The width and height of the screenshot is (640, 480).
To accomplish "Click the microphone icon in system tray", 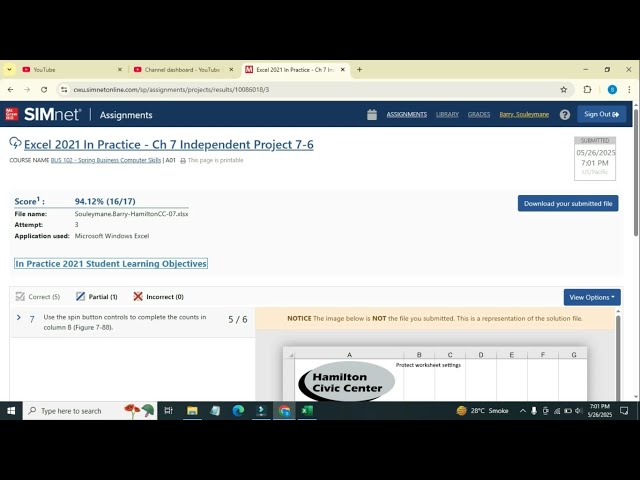I will pyautogui.click(x=534, y=411).
